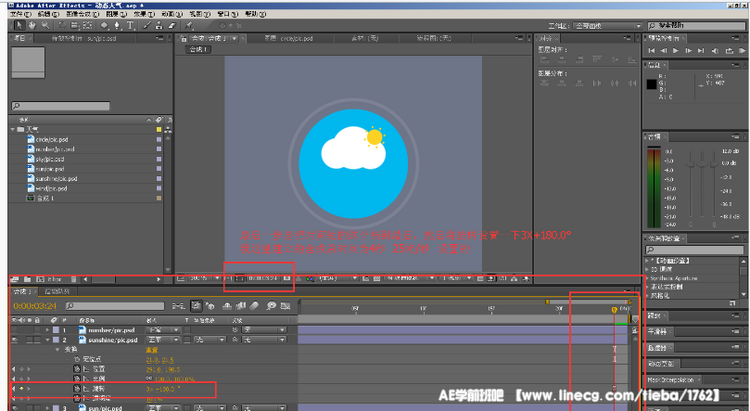Switch to 渲染队列 render queue tab
This screenshot has width=750, height=411.
click(x=57, y=291)
